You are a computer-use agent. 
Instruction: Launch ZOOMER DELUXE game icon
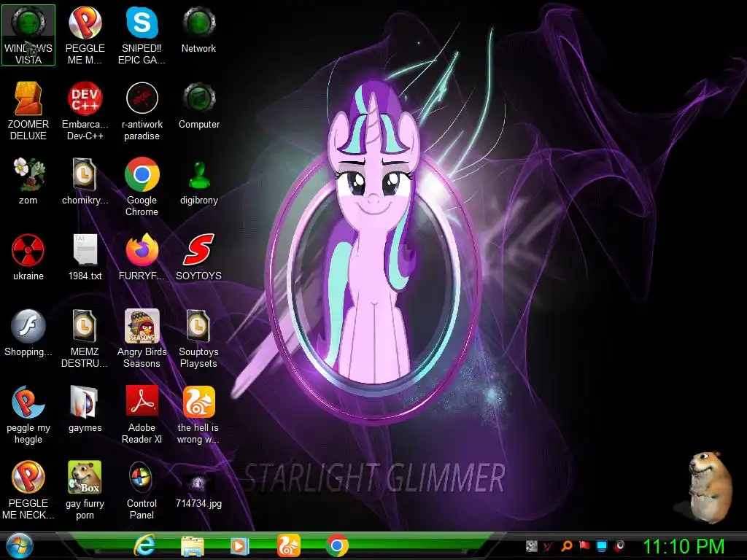[28, 111]
